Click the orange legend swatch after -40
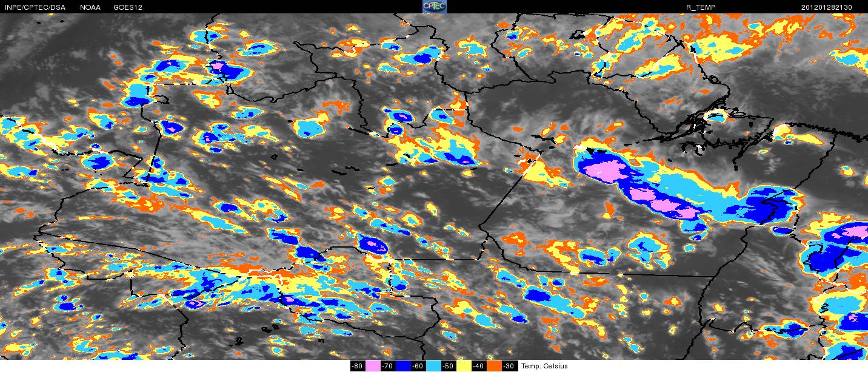The height and width of the screenshot is (372, 868). coord(494,366)
